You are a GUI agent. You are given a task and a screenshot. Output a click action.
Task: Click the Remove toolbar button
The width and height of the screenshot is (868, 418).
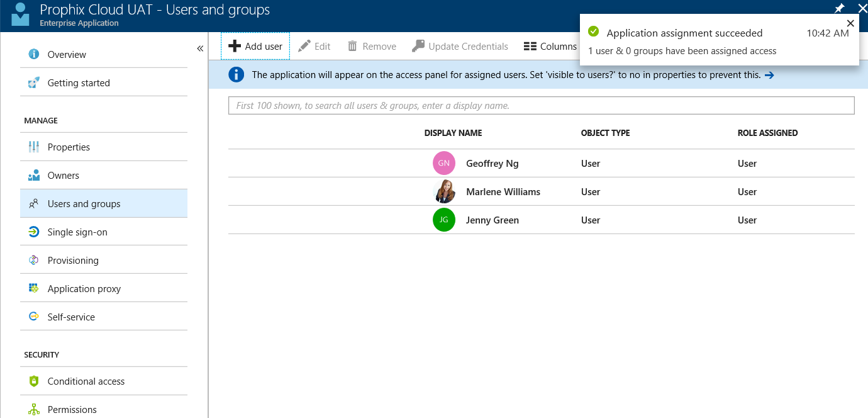[x=372, y=46]
